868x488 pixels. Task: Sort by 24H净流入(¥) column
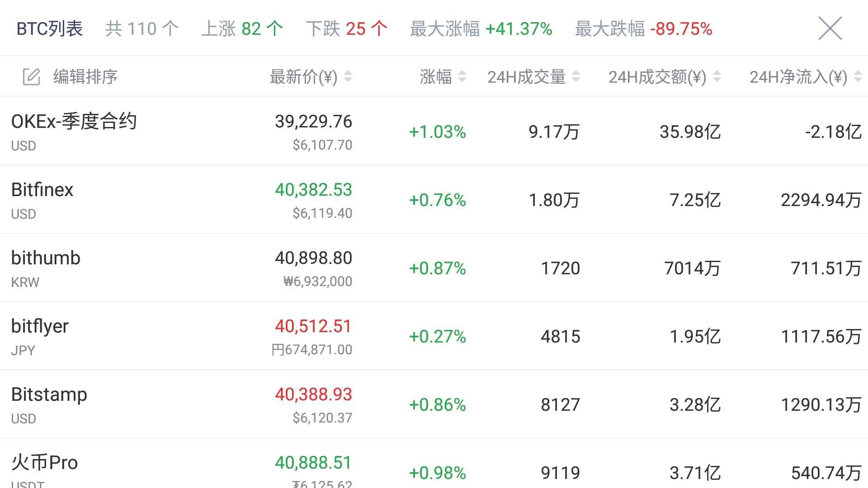click(806, 77)
